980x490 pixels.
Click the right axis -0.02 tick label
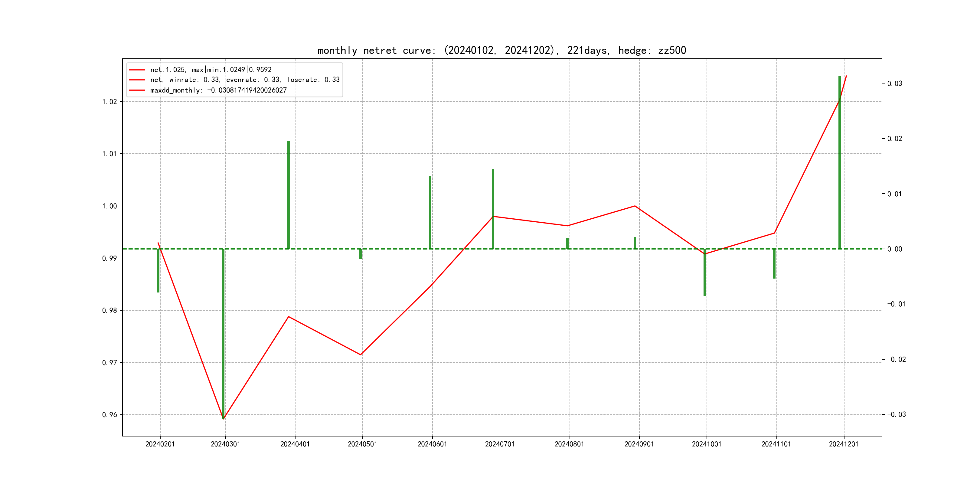click(x=896, y=360)
